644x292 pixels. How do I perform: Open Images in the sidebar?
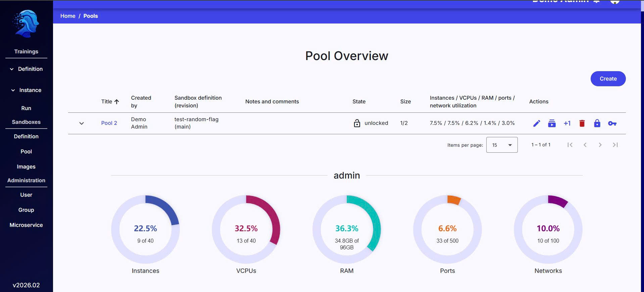[26, 167]
